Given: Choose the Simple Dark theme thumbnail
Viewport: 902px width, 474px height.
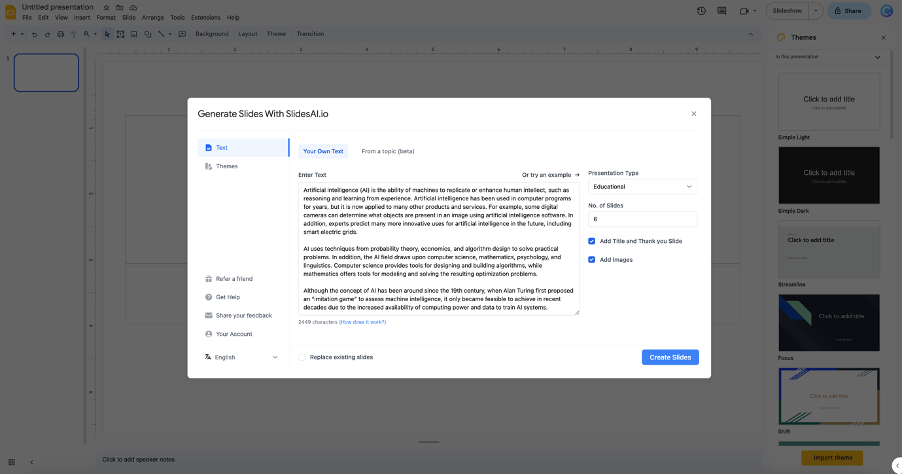Looking at the screenshot, I should click(829, 175).
